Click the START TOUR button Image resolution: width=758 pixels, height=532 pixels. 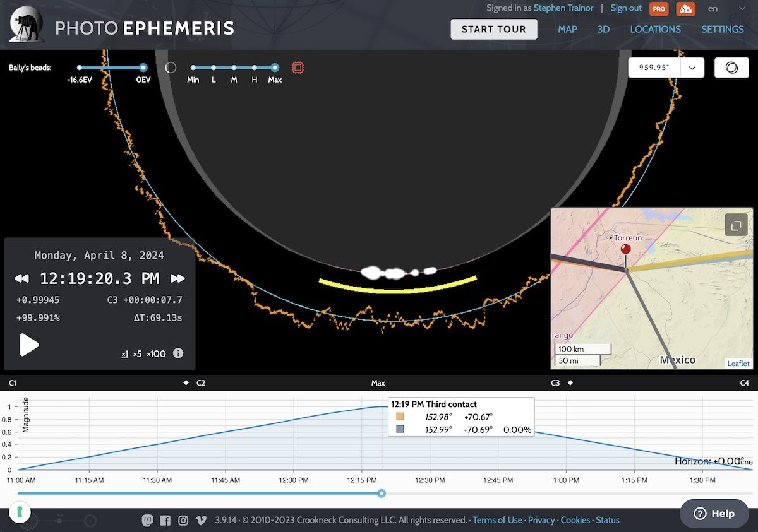pos(494,29)
